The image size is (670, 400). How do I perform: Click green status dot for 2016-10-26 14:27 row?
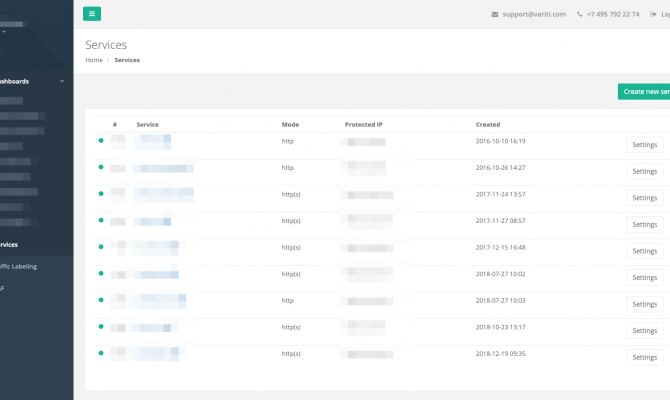click(101, 167)
